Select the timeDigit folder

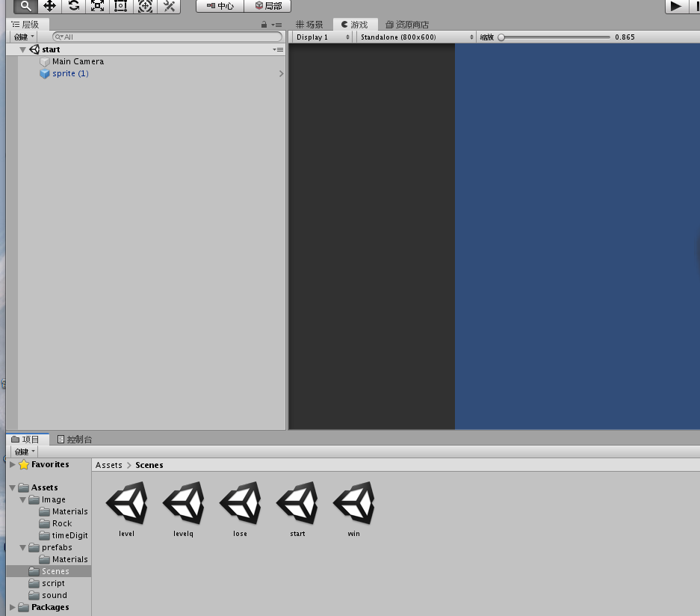point(69,535)
